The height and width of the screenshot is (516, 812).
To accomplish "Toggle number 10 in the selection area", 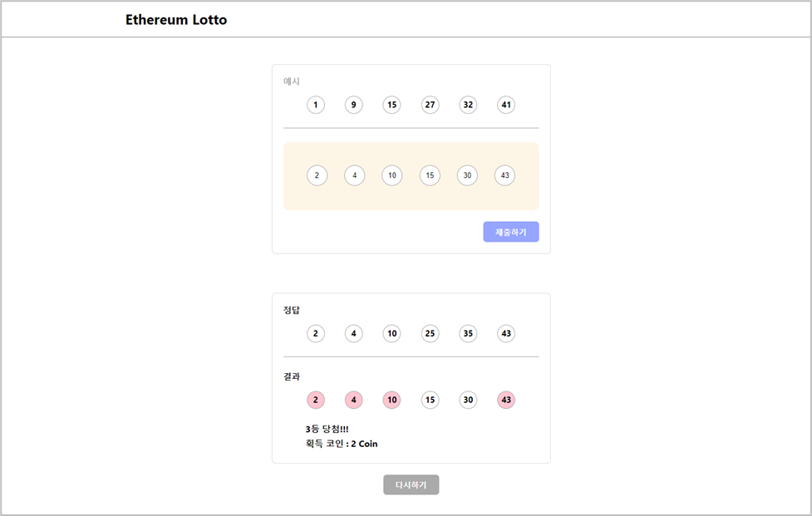I will pos(391,175).
